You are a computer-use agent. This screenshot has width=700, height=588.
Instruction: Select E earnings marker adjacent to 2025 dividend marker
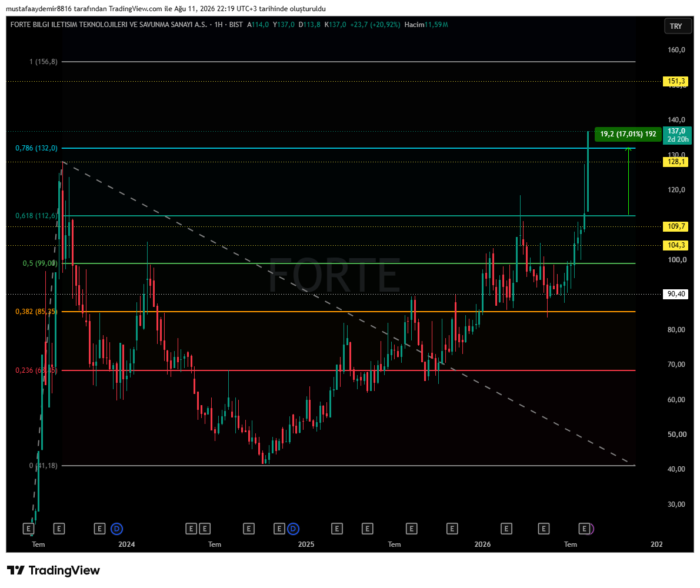(x=279, y=529)
